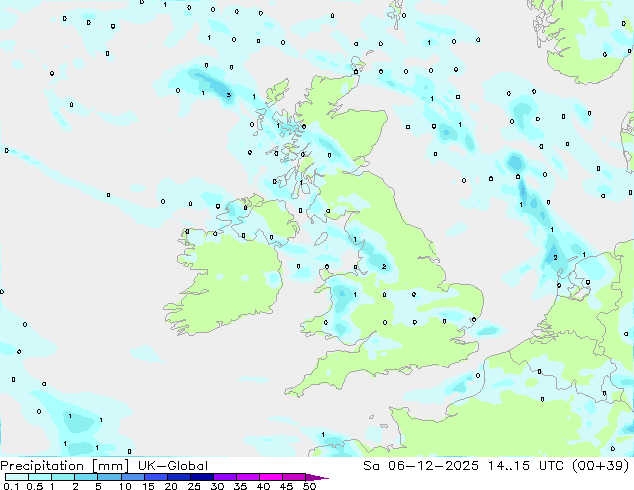Click the '14..15 UTC' time text
634x490 pixels.
point(528,466)
